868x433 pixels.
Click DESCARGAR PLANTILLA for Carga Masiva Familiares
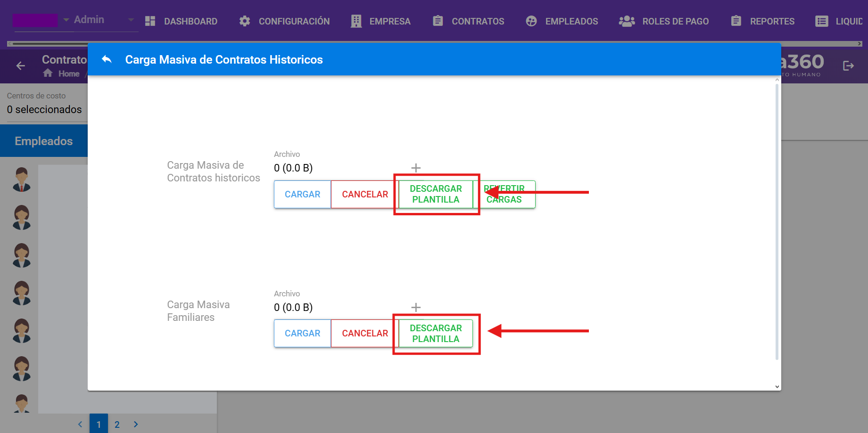tap(436, 333)
